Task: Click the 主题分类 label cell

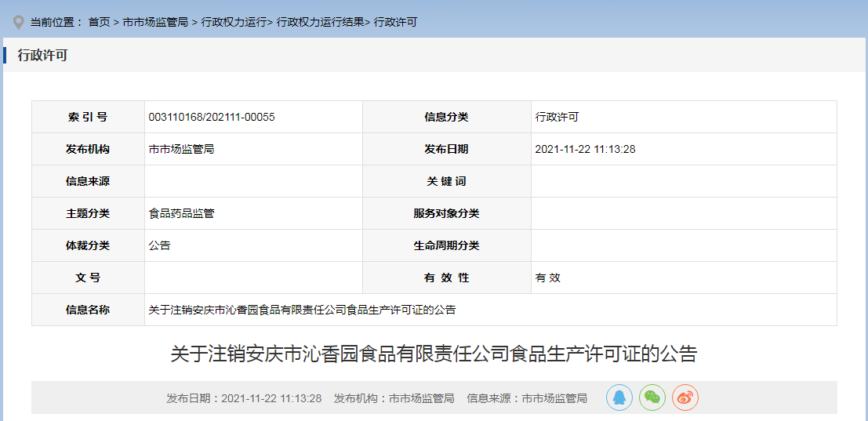Action: click(88, 213)
